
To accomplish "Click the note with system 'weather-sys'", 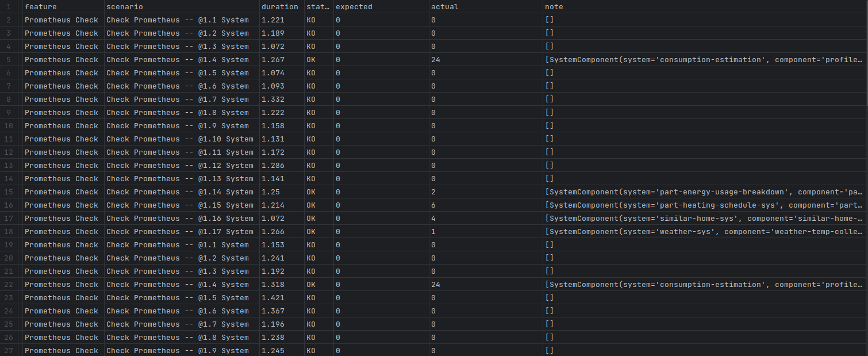I will point(704,232).
